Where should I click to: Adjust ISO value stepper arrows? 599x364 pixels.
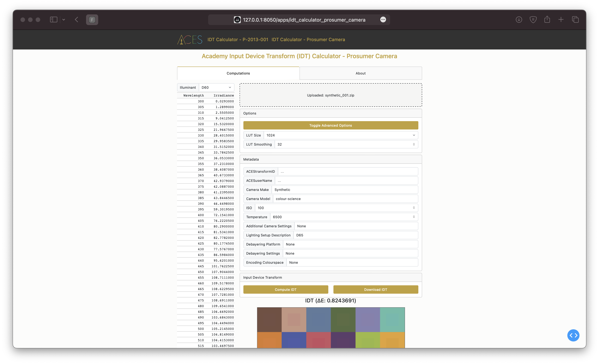pos(414,208)
